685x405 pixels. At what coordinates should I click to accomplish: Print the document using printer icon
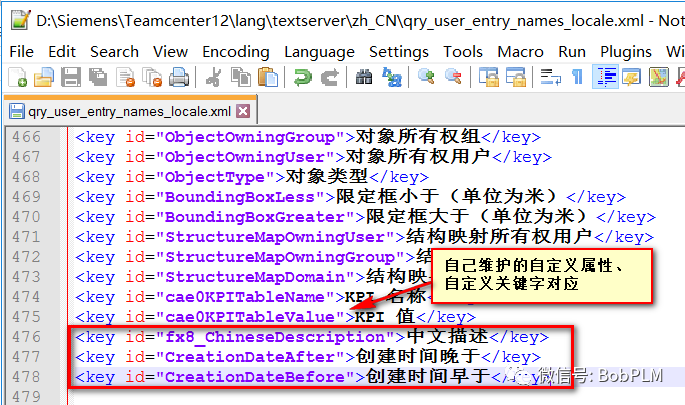click(x=179, y=77)
